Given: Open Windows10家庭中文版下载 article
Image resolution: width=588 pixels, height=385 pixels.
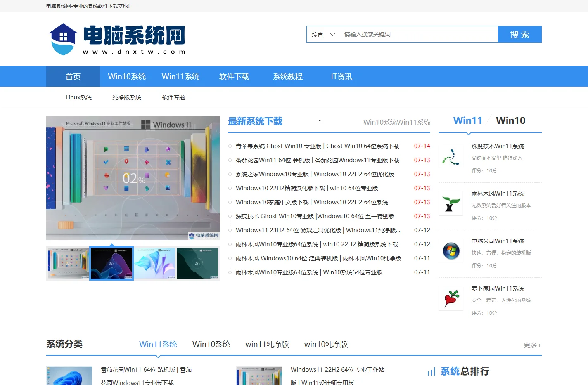Looking at the screenshot, I should tap(312, 202).
